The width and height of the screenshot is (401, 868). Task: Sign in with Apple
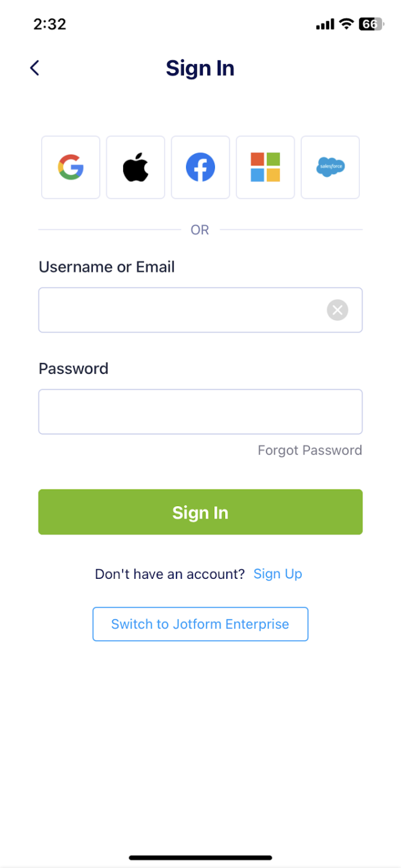click(135, 167)
